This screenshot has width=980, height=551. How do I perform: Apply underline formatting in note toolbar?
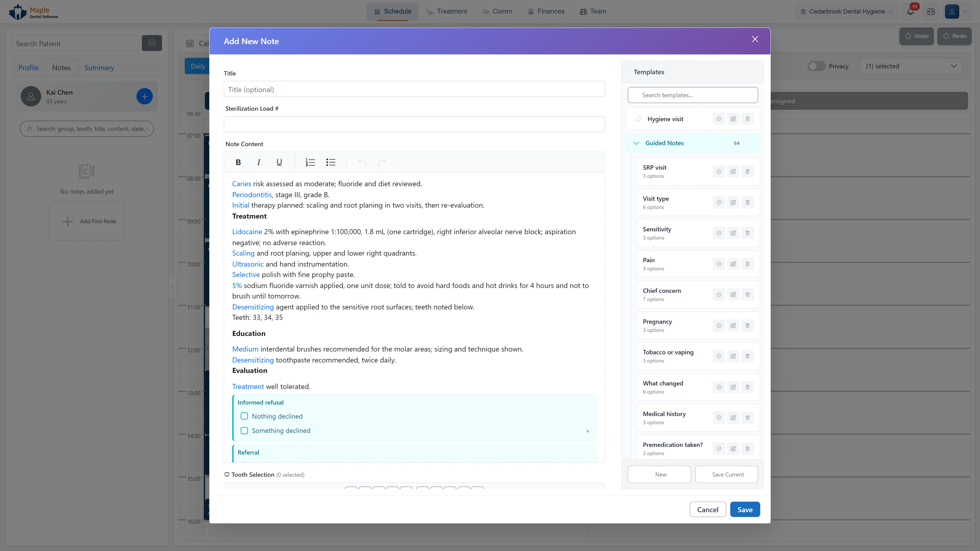(279, 162)
